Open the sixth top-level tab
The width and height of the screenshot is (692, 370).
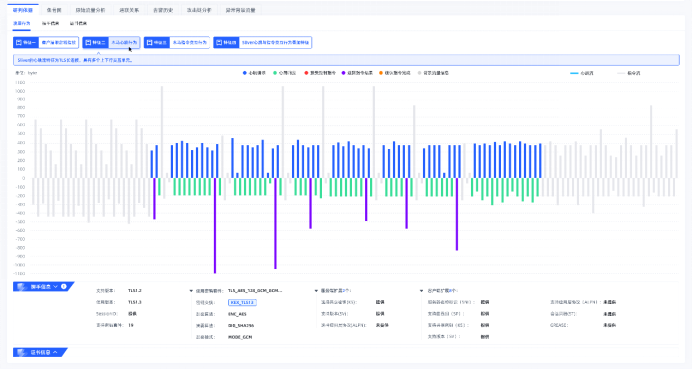coord(199,10)
